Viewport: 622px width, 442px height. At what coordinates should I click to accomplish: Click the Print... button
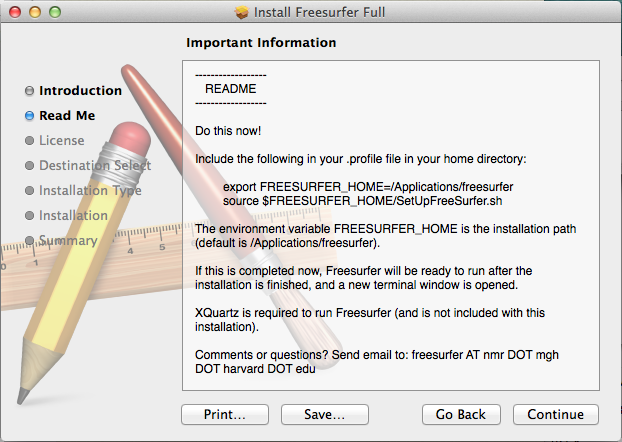(x=224, y=414)
